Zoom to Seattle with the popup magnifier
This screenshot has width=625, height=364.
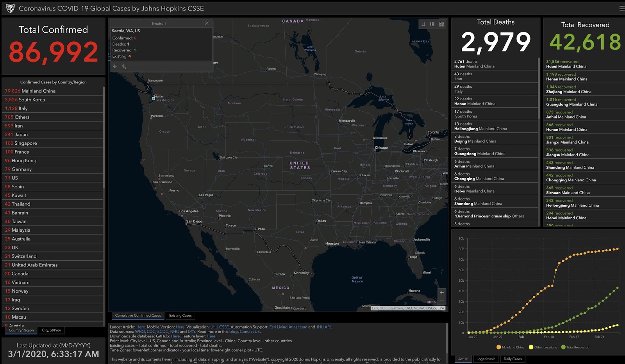[x=124, y=66]
